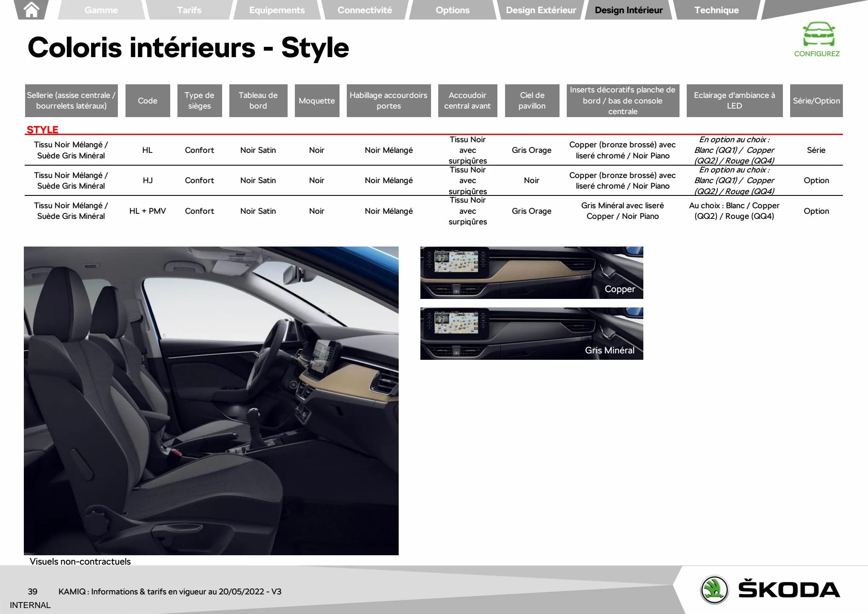Click the CONFIGUREZ link text
The height and width of the screenshot is (614, 868).
tap(817, 54)
